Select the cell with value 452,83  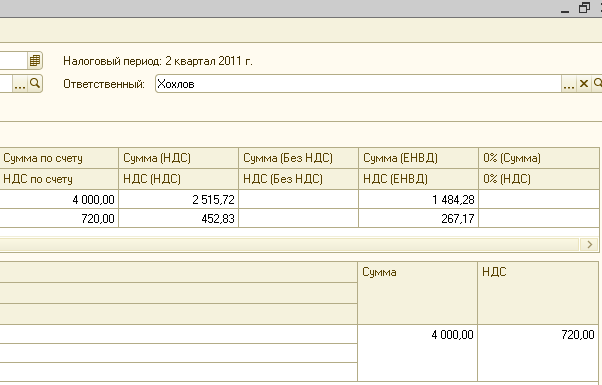tap(179, 218)
